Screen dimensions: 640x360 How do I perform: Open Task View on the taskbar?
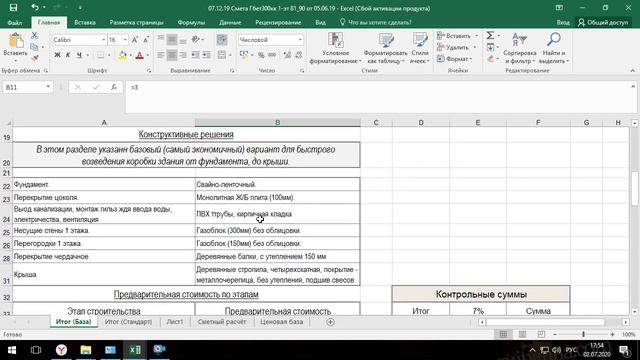(36, 350)
